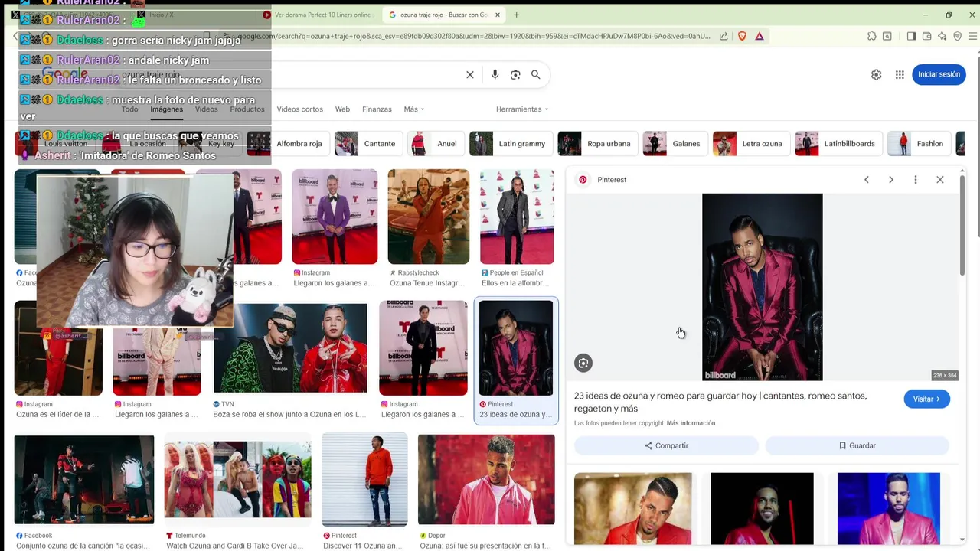Share this page from the address bar
The image size is (980, 551).
[x=724, y=36]
